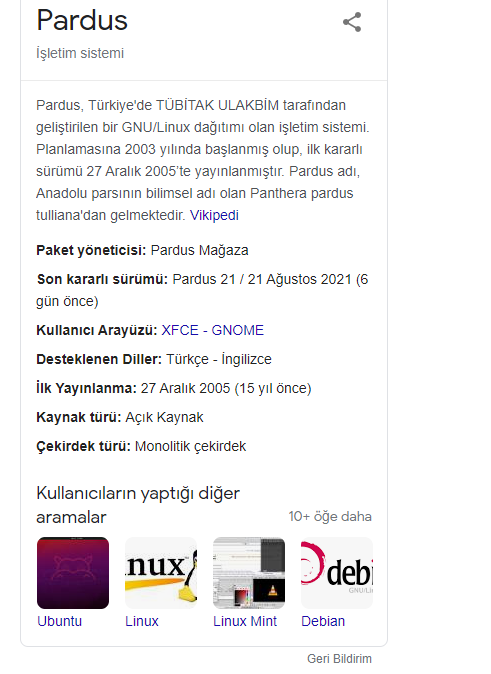Viewport: 491px width, 674px height.
Task: Click the 'Paket yöneticisi' attribute label
Action: pyautogui.click(x=91, y=250)
